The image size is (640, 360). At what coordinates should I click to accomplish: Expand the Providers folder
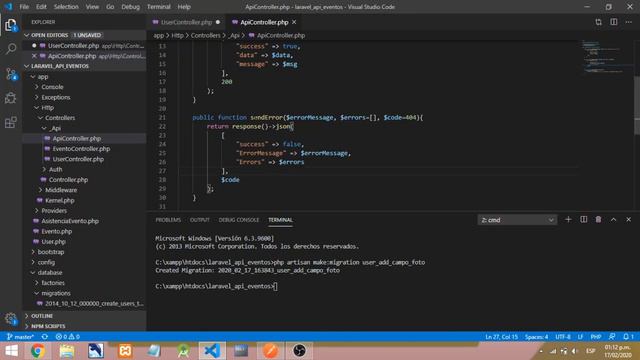click(x=54, y=211)
